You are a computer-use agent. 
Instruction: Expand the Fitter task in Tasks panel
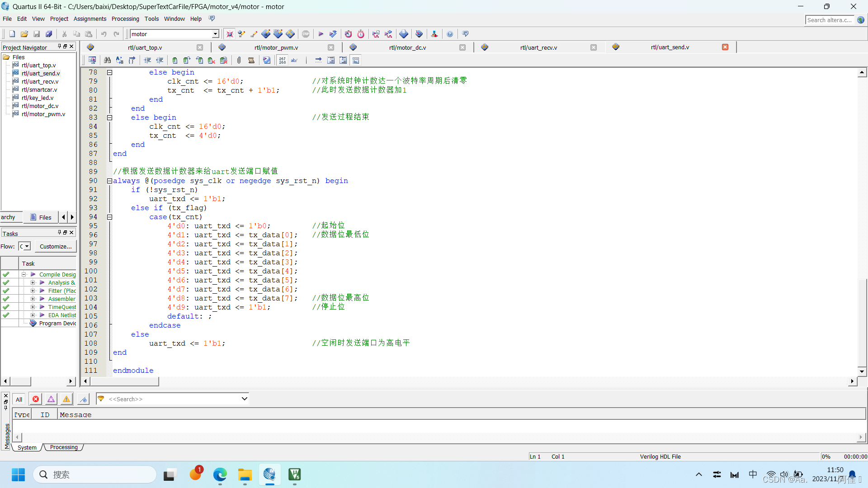(32, 291)
